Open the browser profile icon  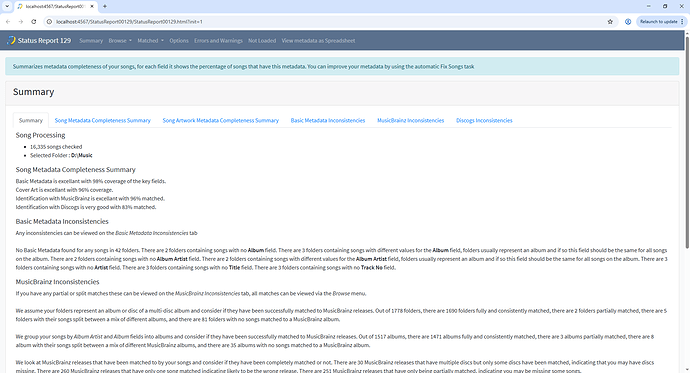[628, 22]
